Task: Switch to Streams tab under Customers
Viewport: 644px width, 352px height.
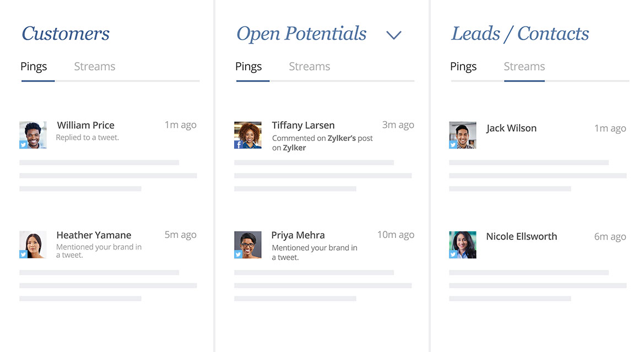Action: point(94,67)
